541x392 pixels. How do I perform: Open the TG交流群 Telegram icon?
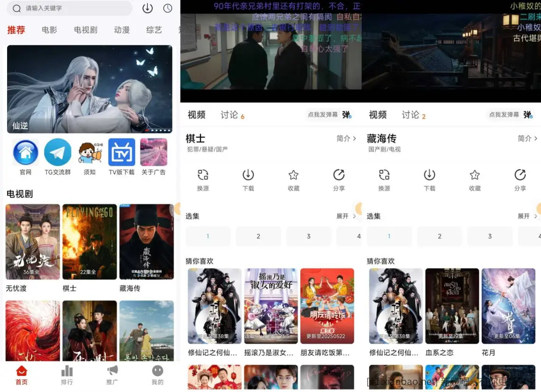[58, 152]
